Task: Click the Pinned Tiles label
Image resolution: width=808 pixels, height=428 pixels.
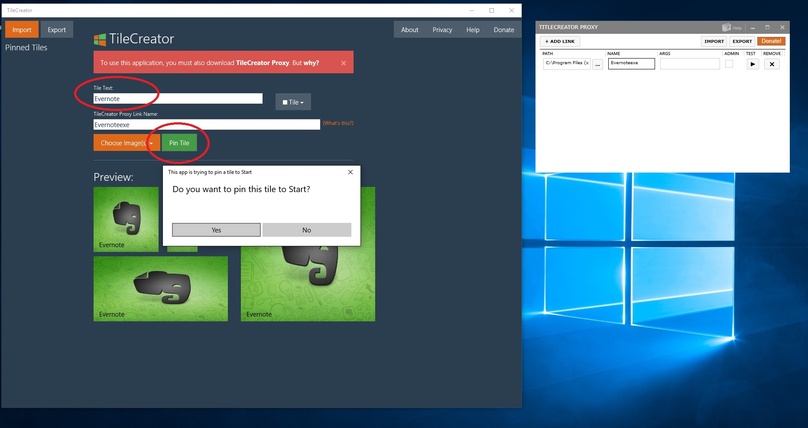Action: click(x=26, y=47)
